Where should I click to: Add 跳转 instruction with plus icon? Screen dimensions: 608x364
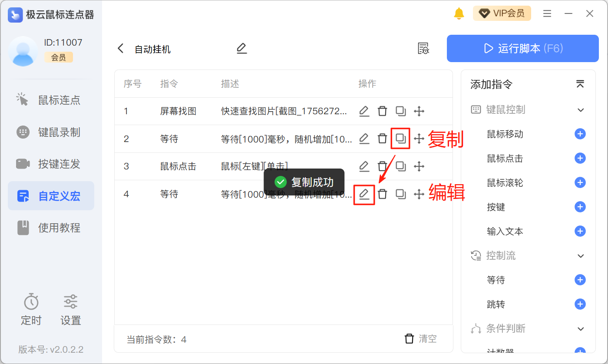pos(580,304)
